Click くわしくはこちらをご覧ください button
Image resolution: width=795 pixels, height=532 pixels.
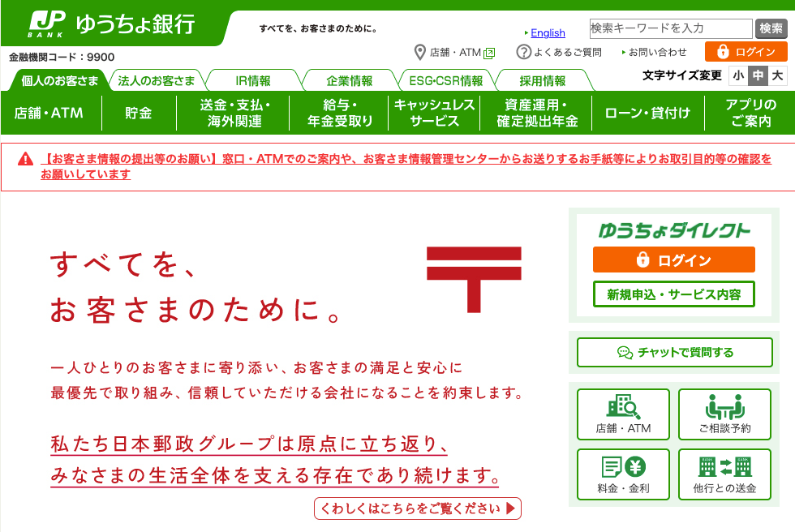pyautogui.click(x=417, y=508)
